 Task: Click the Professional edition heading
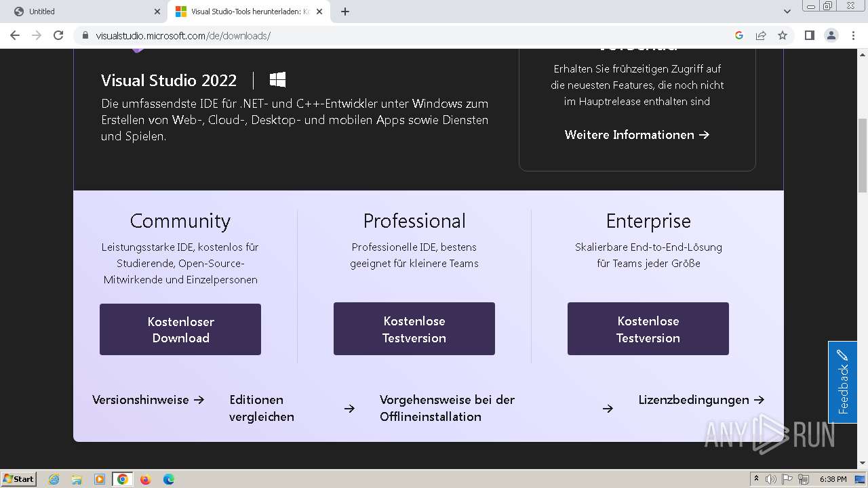point(414,221)
